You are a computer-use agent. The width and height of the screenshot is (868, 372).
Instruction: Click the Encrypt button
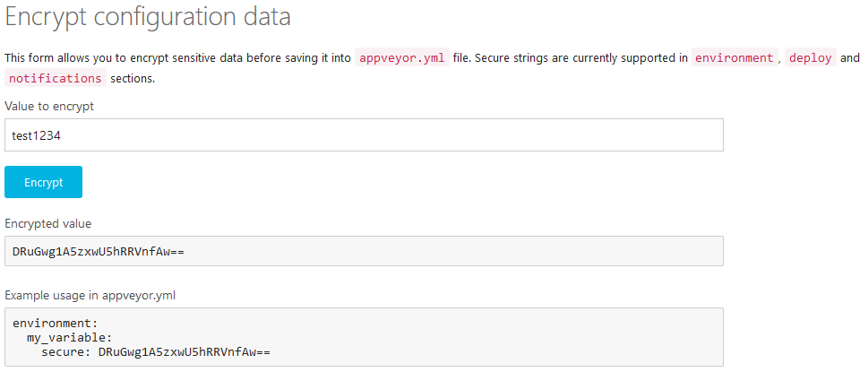(x=44, y=182)
